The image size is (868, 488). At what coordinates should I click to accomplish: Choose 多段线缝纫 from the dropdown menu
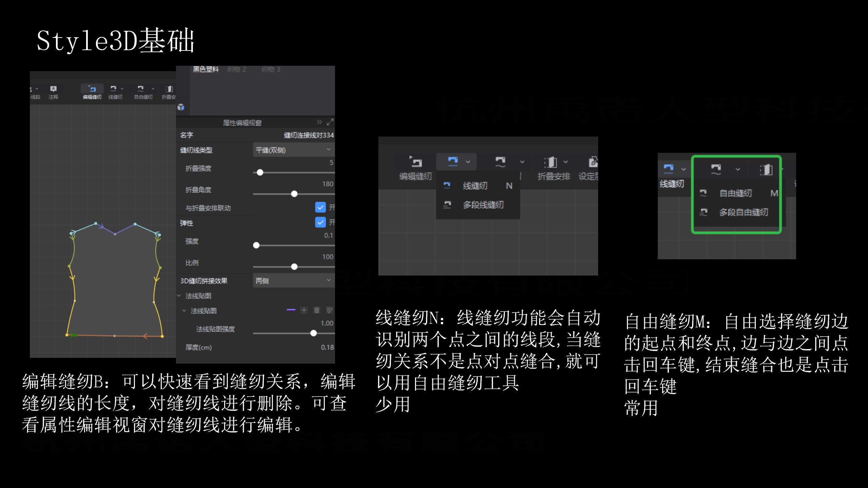478,205
